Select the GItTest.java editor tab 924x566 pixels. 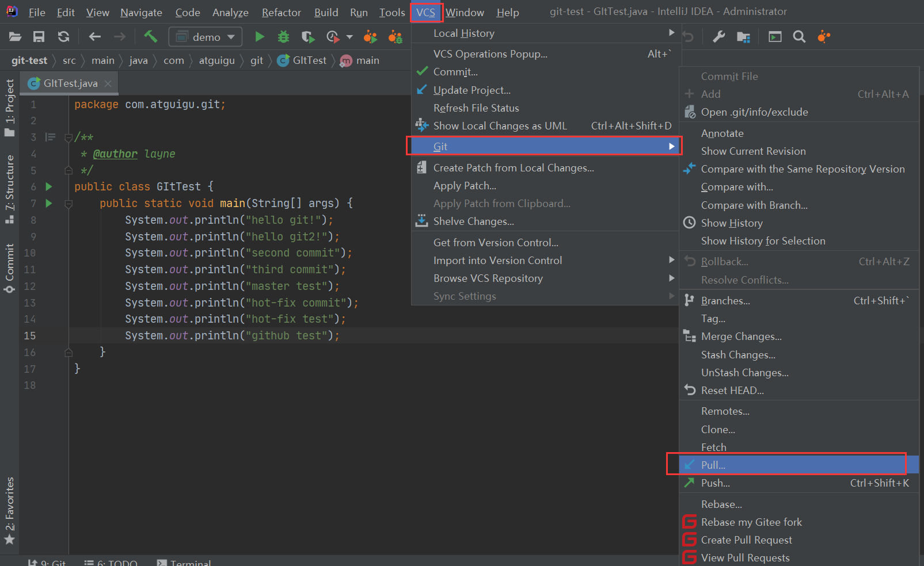[70, 83]
